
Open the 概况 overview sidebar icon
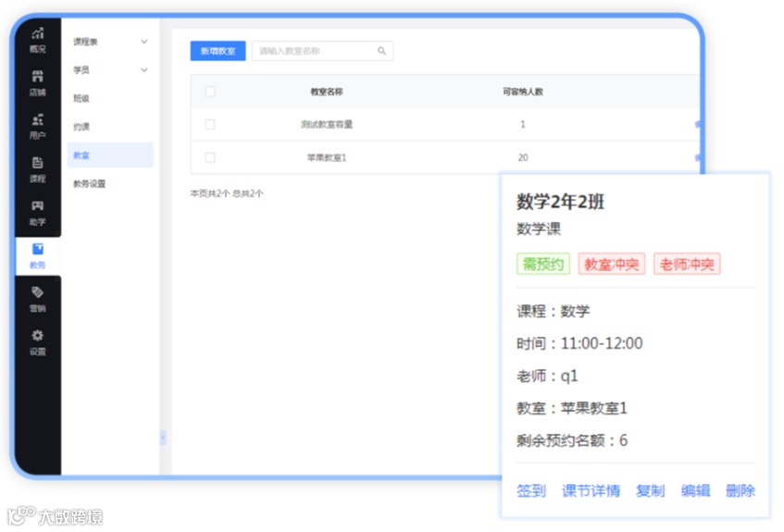[x=38, y=41]
